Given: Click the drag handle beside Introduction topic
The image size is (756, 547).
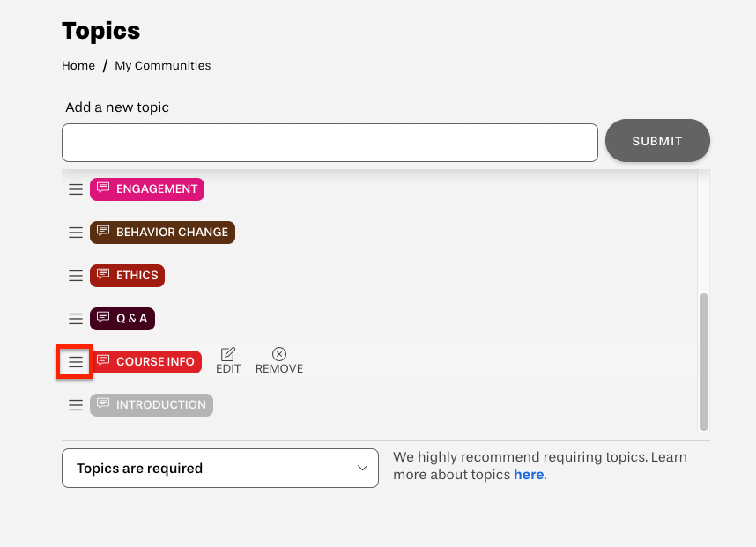Looking at the screenshot, I should tap(76, 405).
